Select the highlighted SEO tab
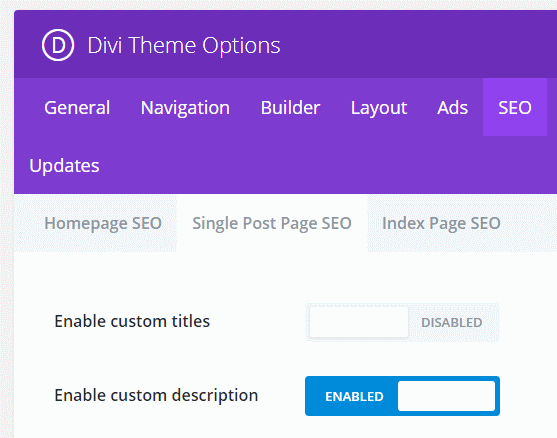Image resolution: width=557 pixels, height=438 pixels. click(x=515, y=107)
